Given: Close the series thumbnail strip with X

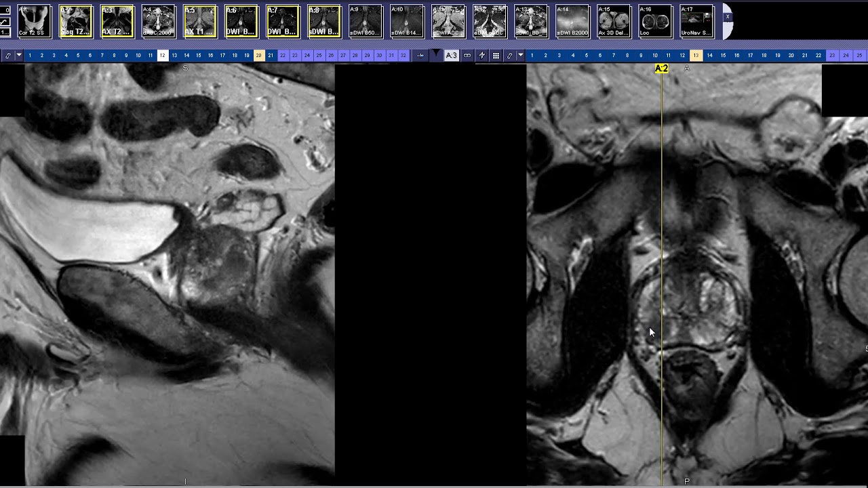Looking at the screenshot, I should [727, 16].
